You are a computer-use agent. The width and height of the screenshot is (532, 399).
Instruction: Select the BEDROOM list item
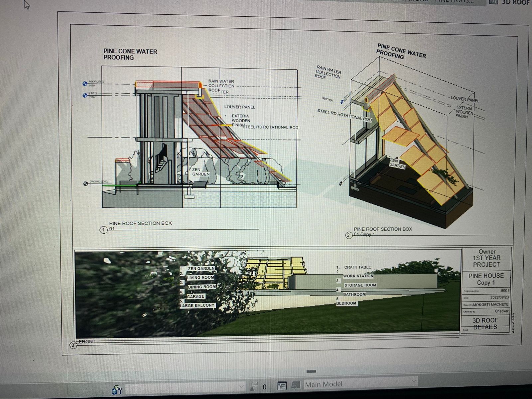346,303
